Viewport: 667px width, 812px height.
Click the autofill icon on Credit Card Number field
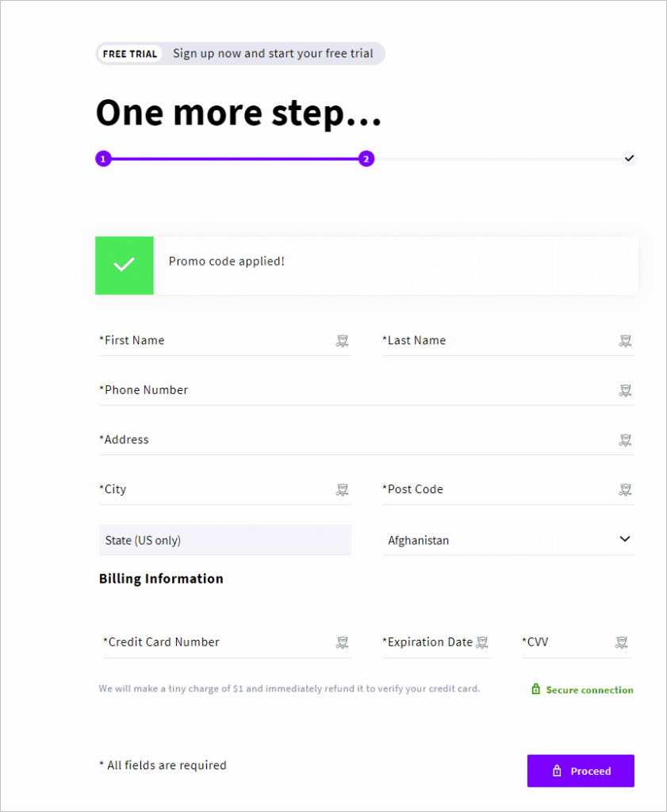tap(342, 642)
